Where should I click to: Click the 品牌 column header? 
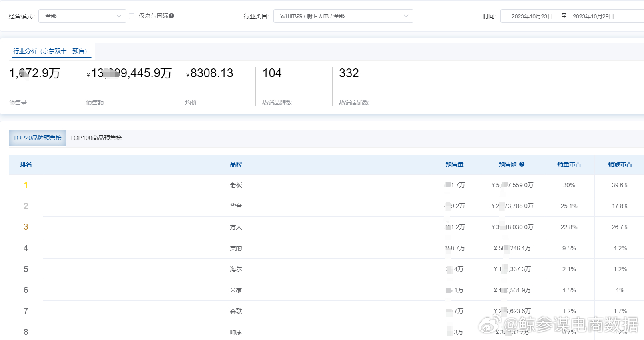point(236,164)
